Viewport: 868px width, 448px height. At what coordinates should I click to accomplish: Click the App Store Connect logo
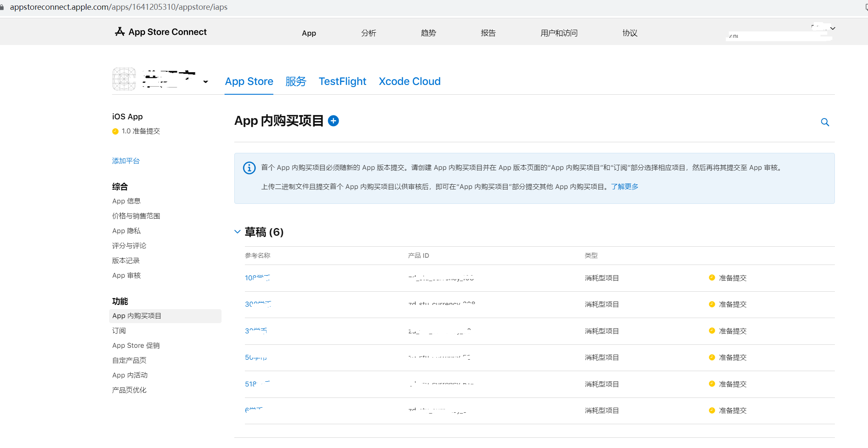(160, 32)
